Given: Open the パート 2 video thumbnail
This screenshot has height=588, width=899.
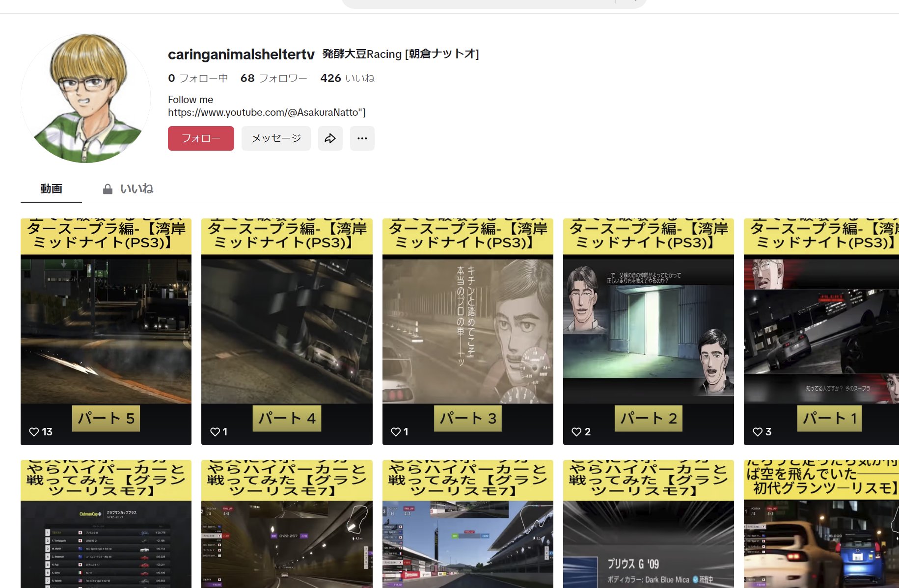Looking at the screenshot, I should 649,332.
